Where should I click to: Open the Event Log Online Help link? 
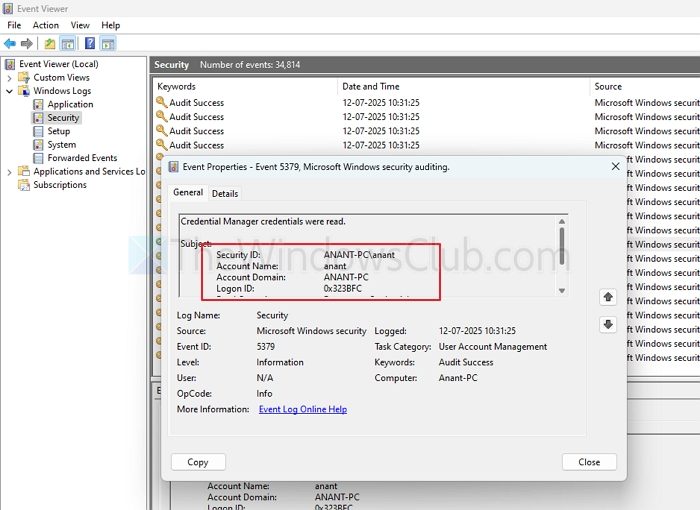(x=302, y=409)
